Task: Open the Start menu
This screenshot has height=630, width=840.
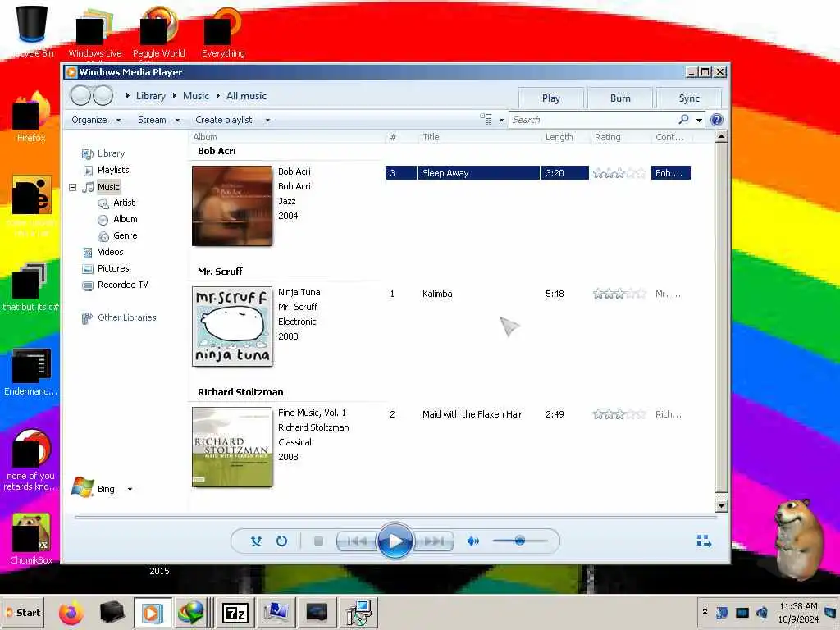Action: tap(22, 612)
